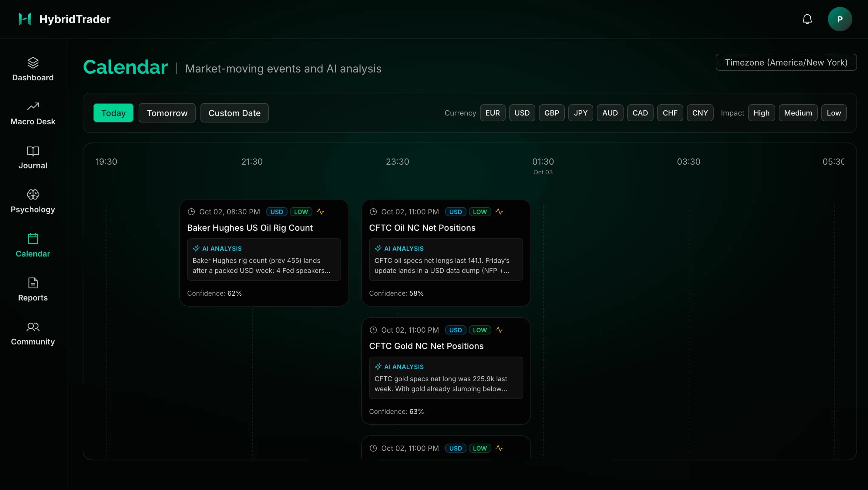The width and height of the screenshot is (868, 490).
Task: Click pulse icon on CFTC Gold card
Action: pyautogui.click(x=499, y=330)
